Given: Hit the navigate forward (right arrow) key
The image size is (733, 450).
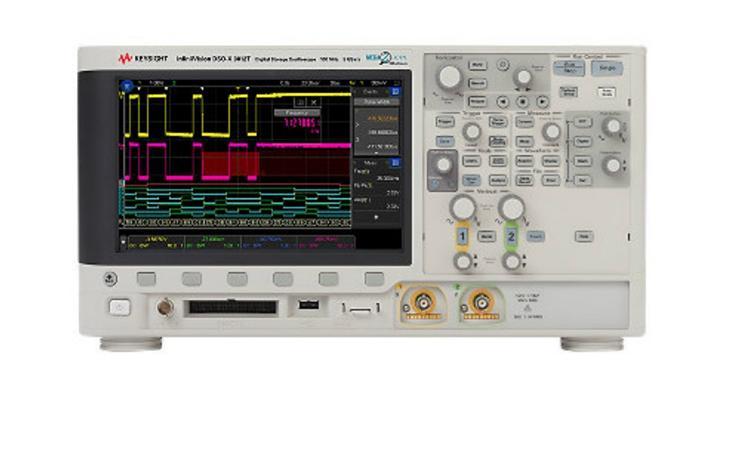Looking at the screenshot, I should (542, 101).
